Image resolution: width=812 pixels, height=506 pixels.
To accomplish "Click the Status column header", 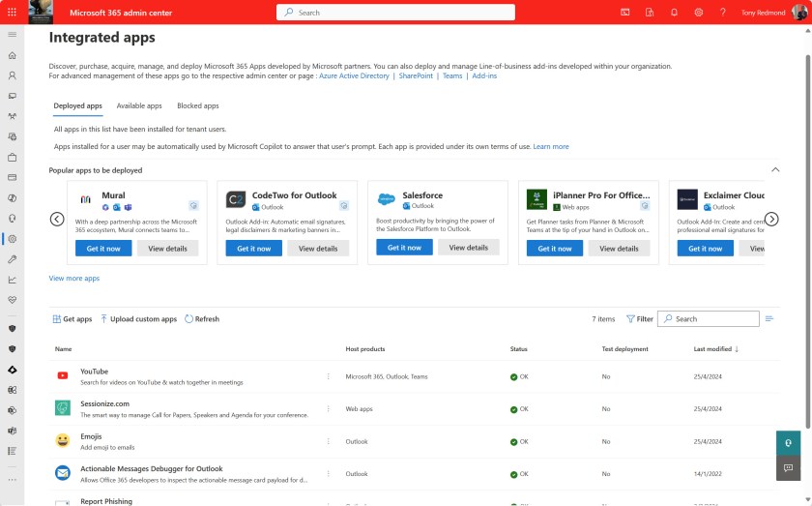I will coord(518,349).
